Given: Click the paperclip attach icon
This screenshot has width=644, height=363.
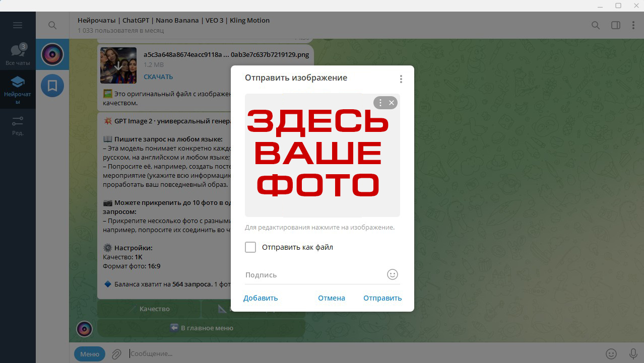Looking at the screenshot, I should coord(116,354).
